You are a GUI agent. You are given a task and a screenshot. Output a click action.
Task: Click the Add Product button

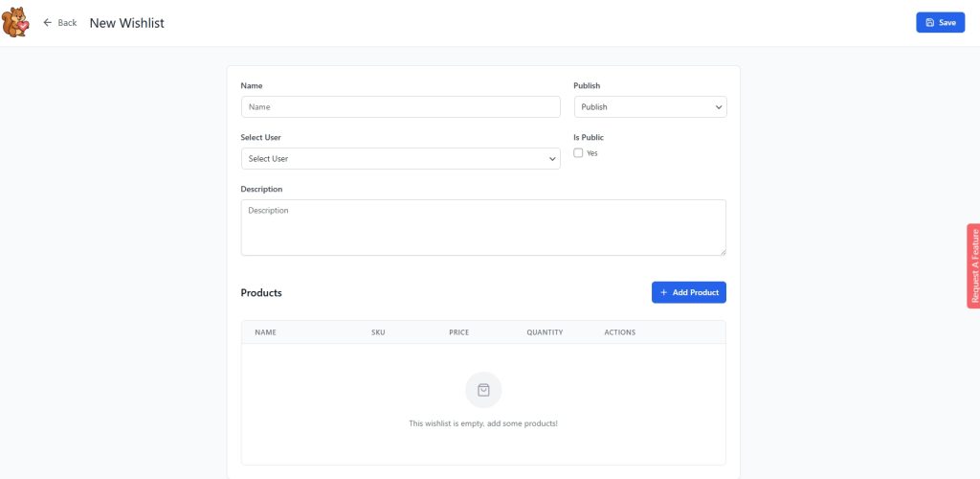[688, 292]
